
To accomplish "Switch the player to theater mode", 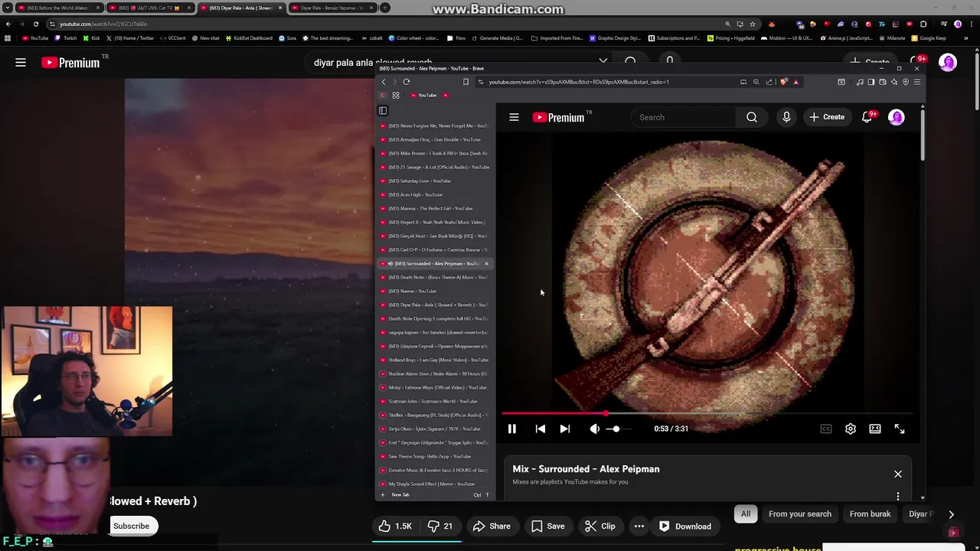I will (x=875, y=429).
